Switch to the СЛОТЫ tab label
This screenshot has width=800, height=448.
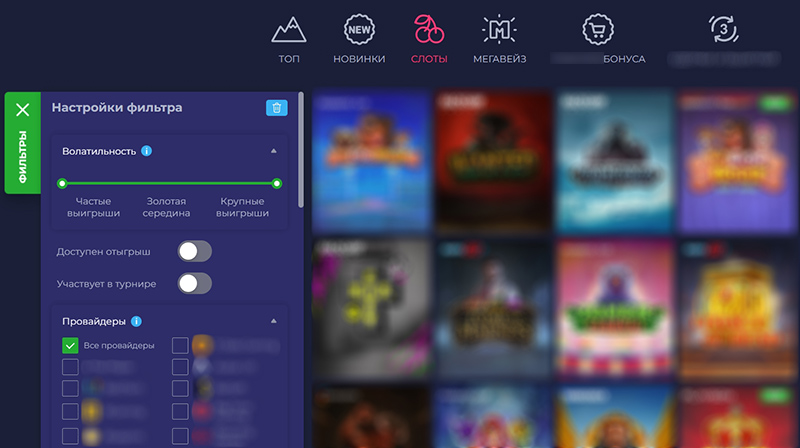point(429,59)
